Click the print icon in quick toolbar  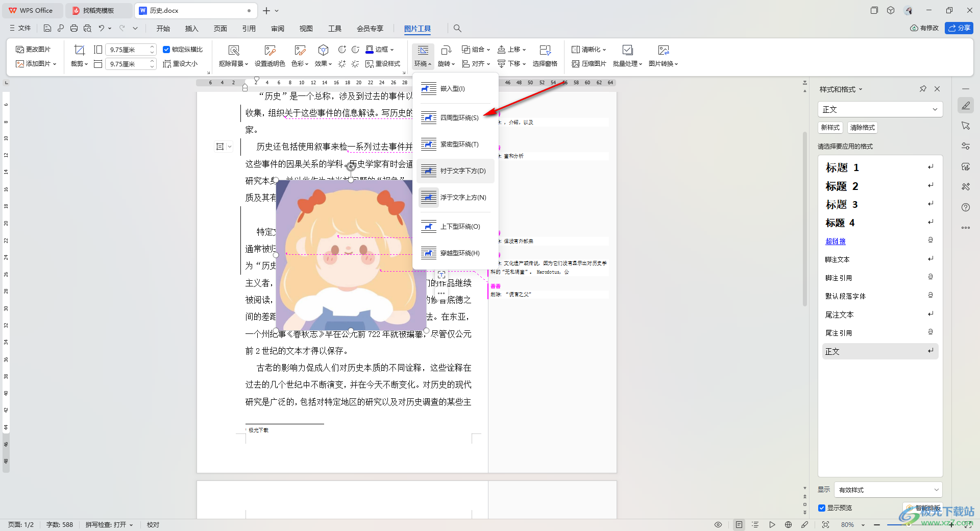click(x=74, y=29)
